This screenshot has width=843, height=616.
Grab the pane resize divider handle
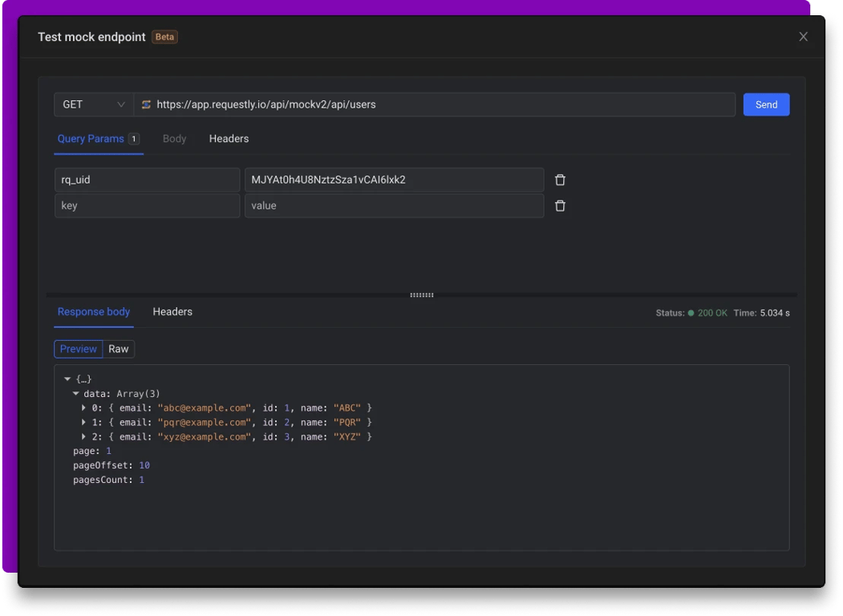click(x=422, y=295)
